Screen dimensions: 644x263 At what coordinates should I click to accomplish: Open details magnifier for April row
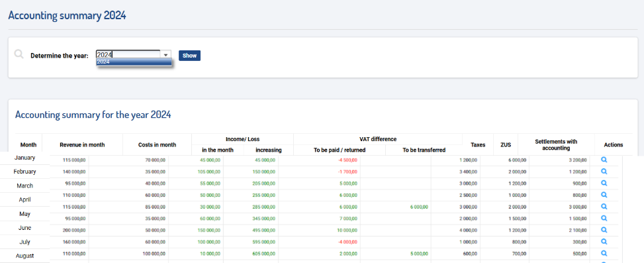(x=604, y=195)
